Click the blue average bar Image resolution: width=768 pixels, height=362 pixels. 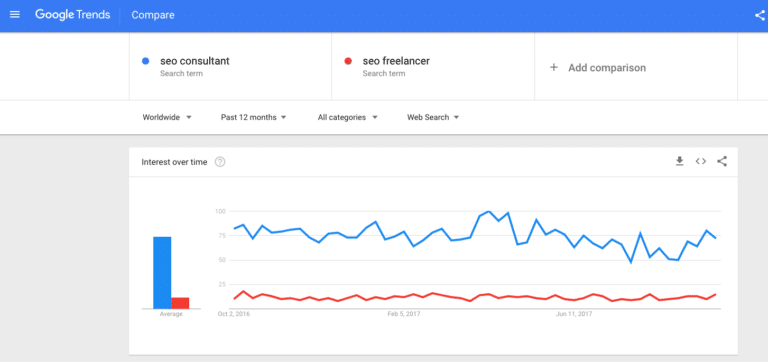(162, 273)
